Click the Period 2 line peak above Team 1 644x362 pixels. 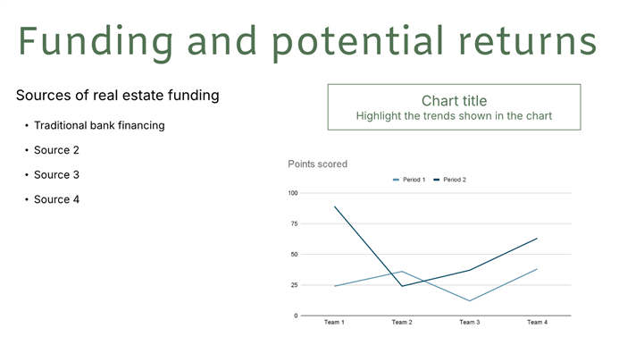click(334, 206)
